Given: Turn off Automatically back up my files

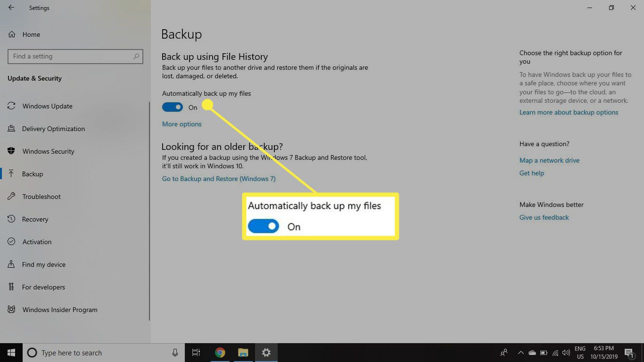Looking at the screenshot, I should (x=173, y=107).
